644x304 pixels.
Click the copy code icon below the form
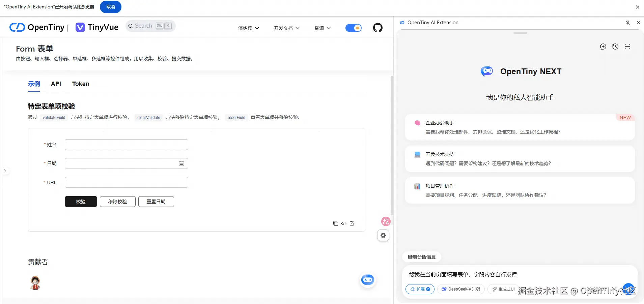[x=335, y=223]
